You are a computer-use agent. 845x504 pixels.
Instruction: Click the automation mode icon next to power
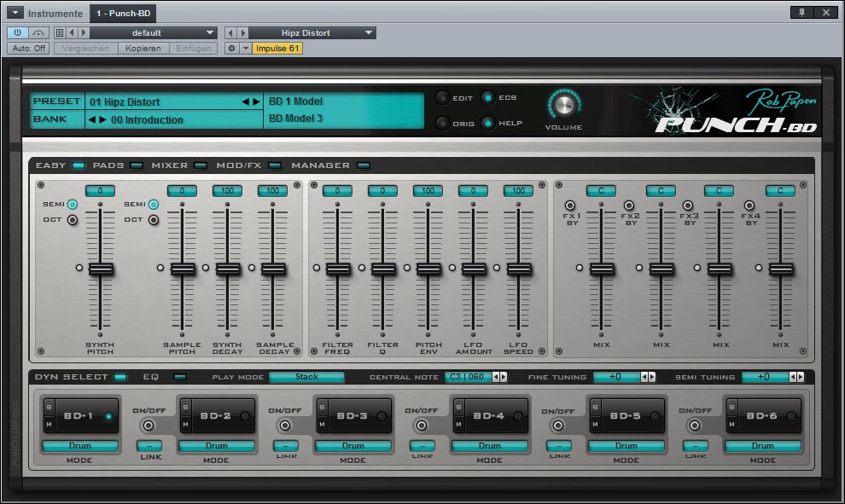coord(38,33)
